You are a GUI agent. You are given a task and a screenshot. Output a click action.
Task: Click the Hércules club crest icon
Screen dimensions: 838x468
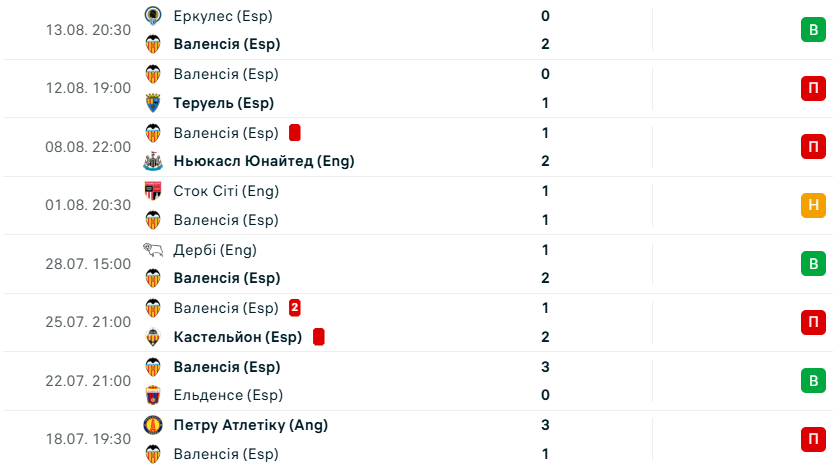[x=153, y=15]
